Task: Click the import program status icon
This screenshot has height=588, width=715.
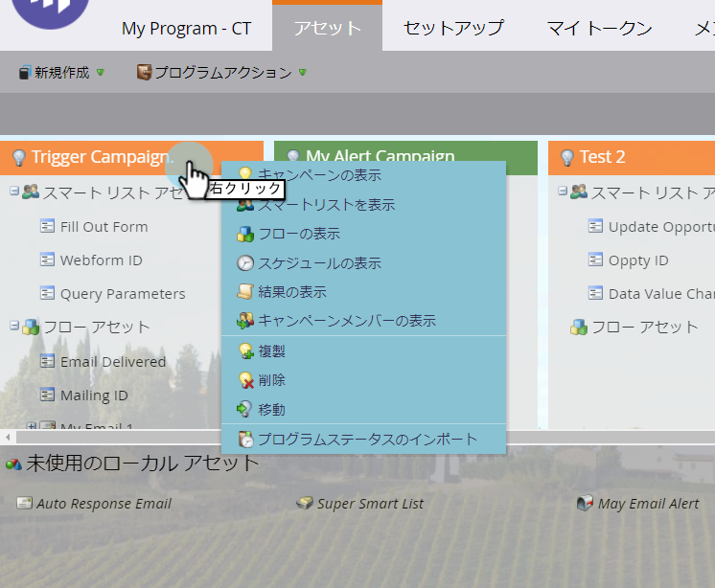Action: 246,439
